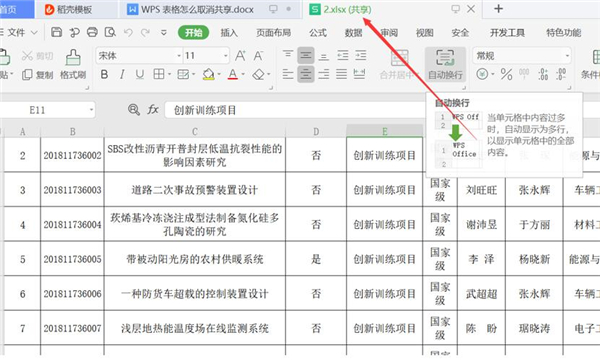The width and height of the screenshot is (600, 363).
Task: Toggle Underline formatting
Action: (140, 74)
